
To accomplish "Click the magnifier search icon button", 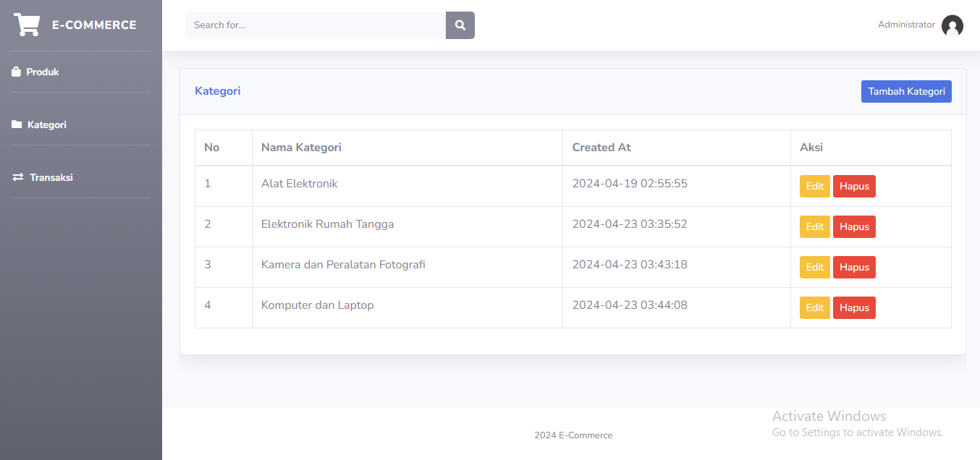I will [460, 25].
